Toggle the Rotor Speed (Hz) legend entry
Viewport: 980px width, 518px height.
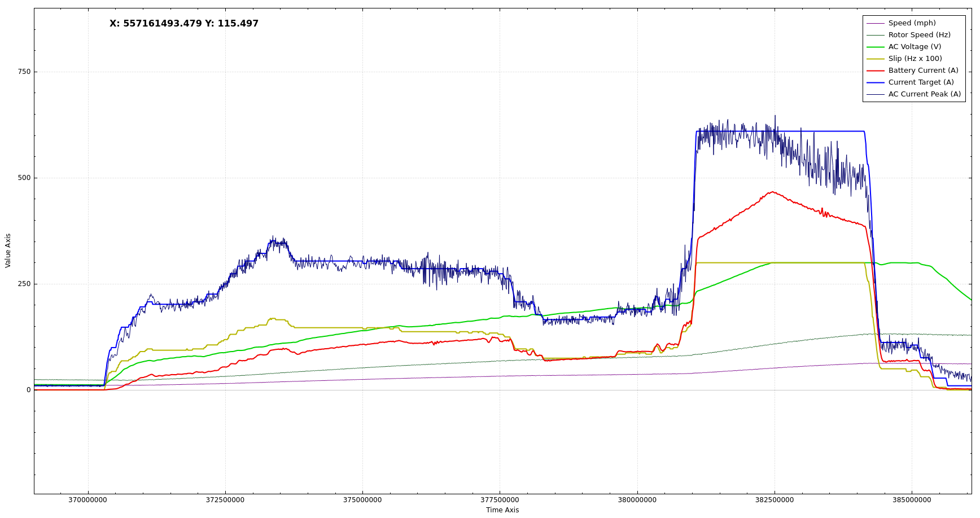(919, 35)
